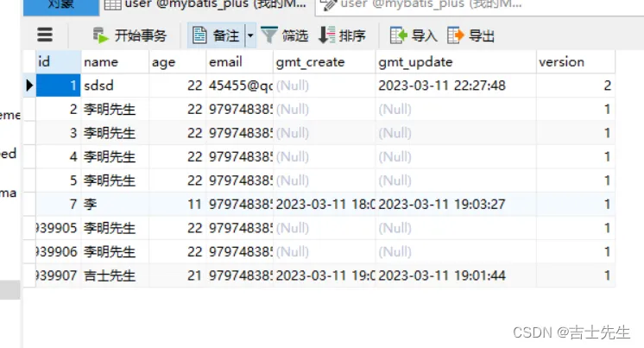The width and height of the screenshot is (644, 348).
Task: Select the user @mybatis_plus design tab with pencil icon
Action: click(423, 6)
